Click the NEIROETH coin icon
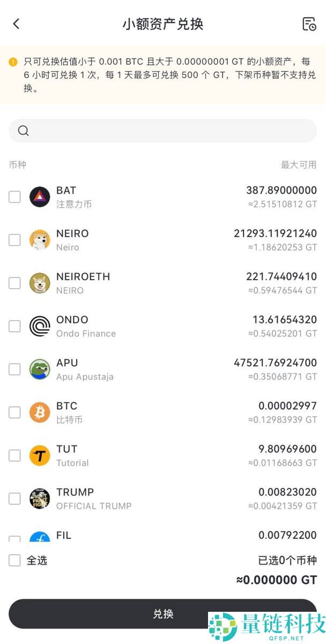This screenshot has height=644, width=326. [40, 283]
